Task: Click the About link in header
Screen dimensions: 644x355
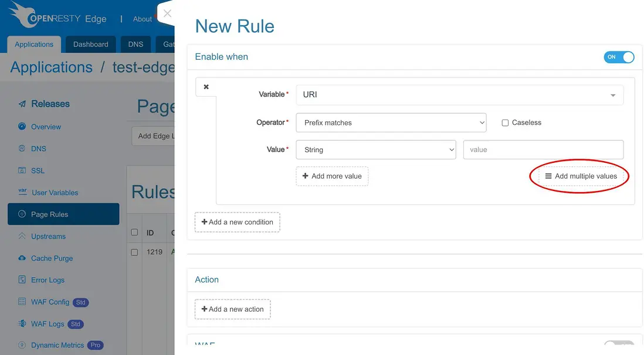Action: click(142, 19)
